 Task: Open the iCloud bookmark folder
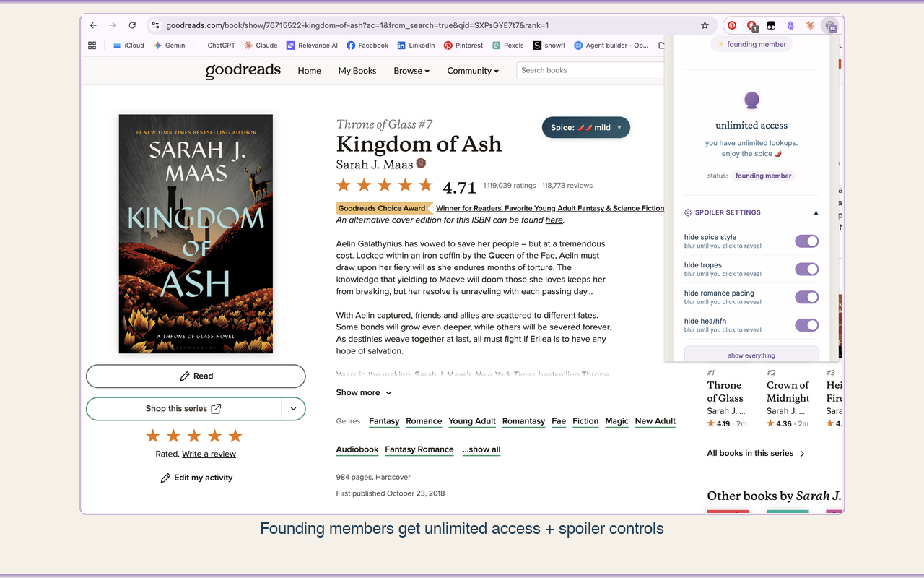128,45
